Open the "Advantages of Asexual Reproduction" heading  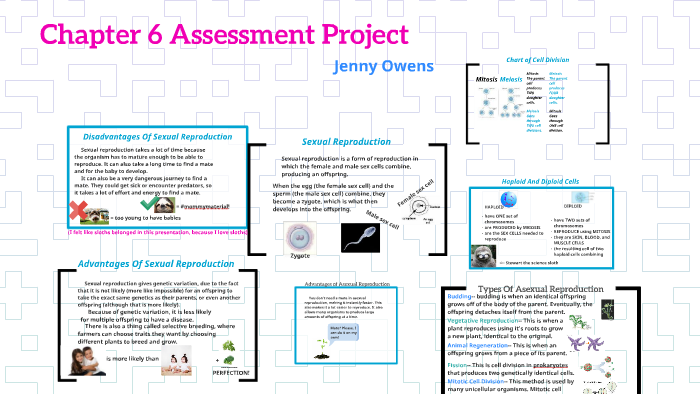coord(347,284)
